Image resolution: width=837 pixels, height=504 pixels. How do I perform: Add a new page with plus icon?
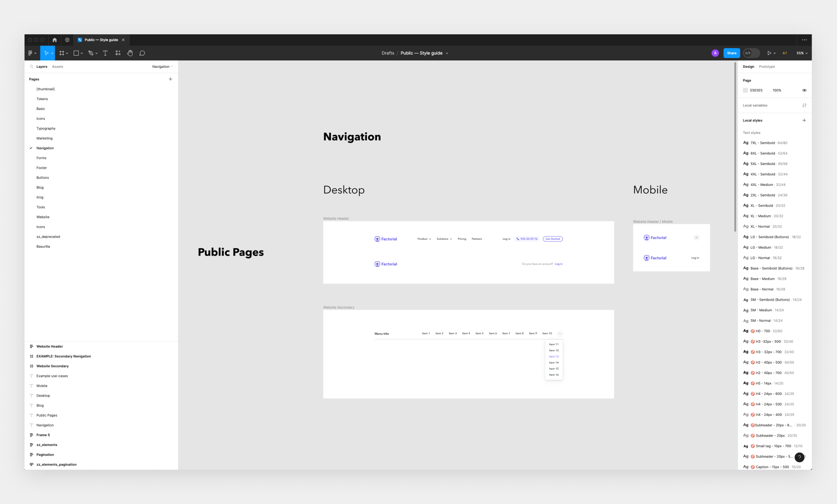pos(170,79)
